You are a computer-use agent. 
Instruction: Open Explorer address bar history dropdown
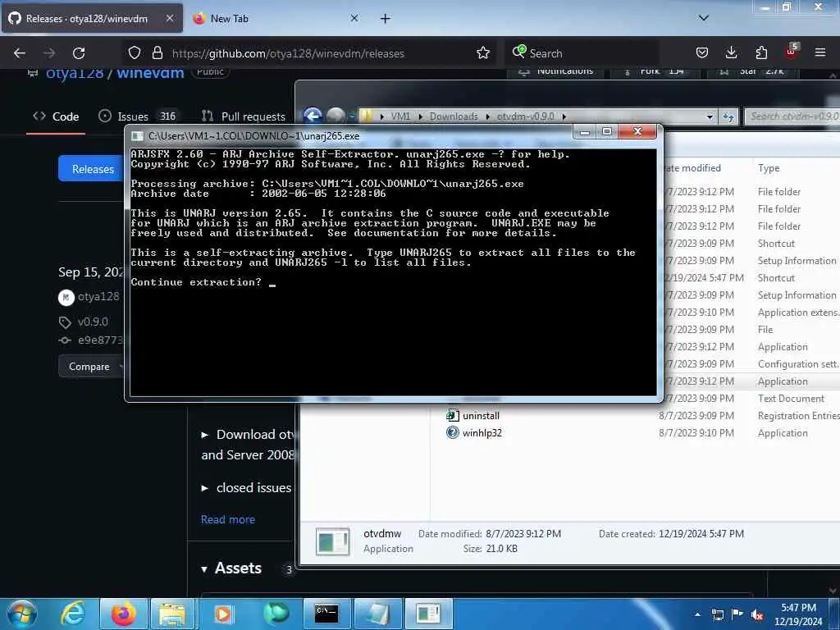point(710,116)
